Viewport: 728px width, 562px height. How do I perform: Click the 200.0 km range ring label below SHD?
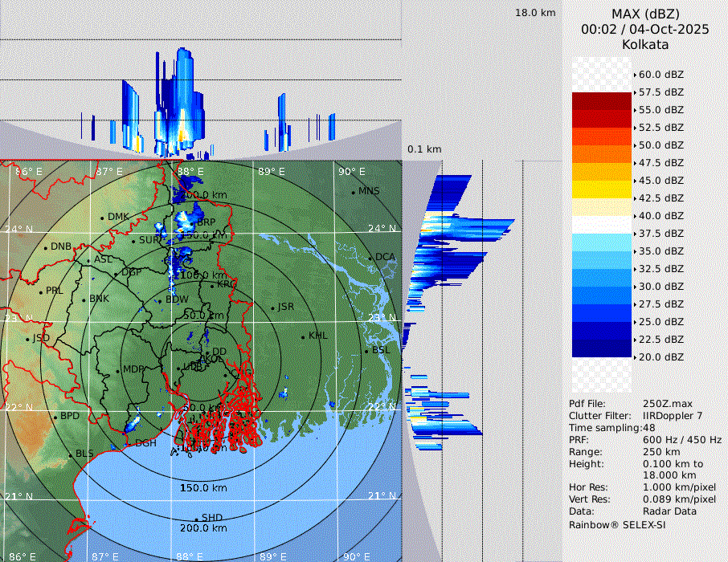202,528
